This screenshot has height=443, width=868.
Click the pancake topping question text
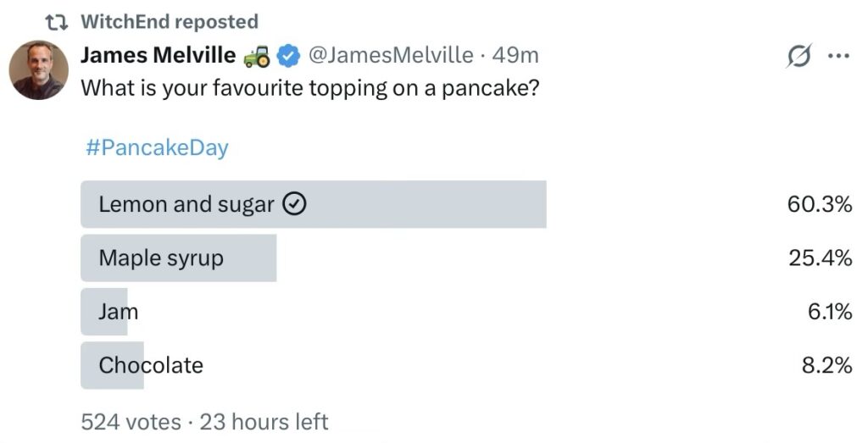[310, 88]
